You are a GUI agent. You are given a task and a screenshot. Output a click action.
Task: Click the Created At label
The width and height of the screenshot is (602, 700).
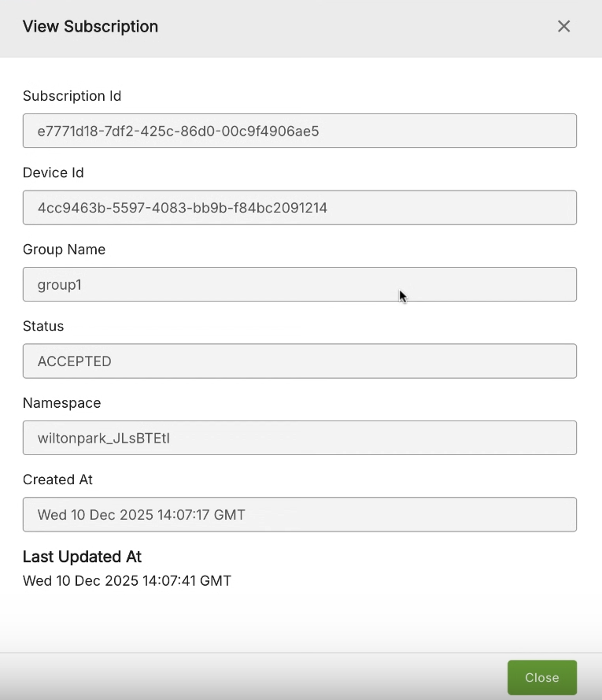click(x=57, y=480)
